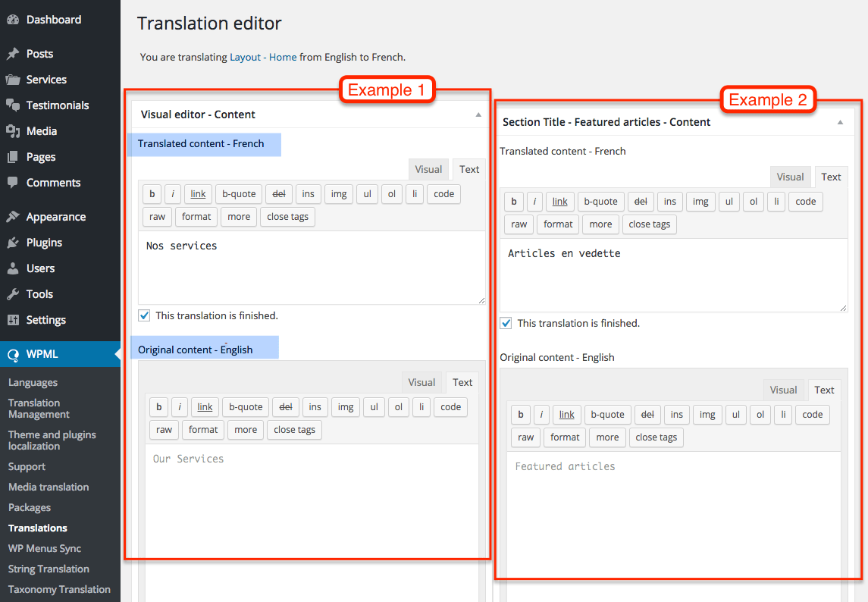868x602 pixels.
Task: Click the WPML logo icon
Action: [x=12, y=354]
